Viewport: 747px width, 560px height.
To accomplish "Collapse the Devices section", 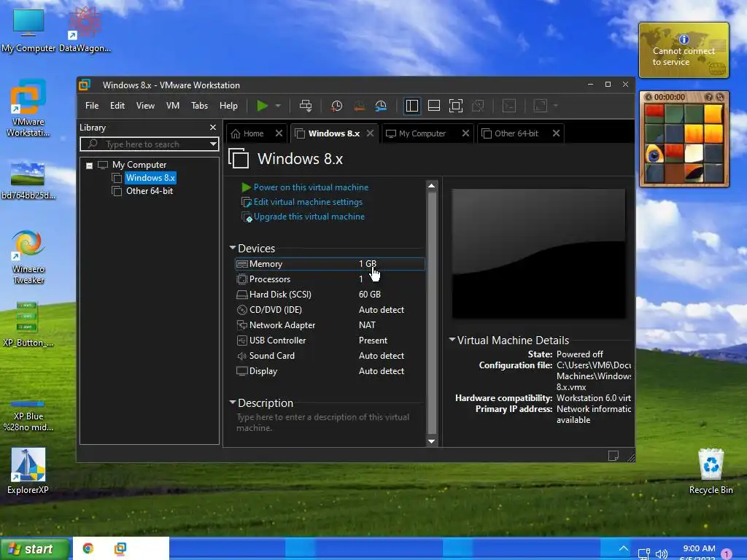I will click(x=233, y=248).
